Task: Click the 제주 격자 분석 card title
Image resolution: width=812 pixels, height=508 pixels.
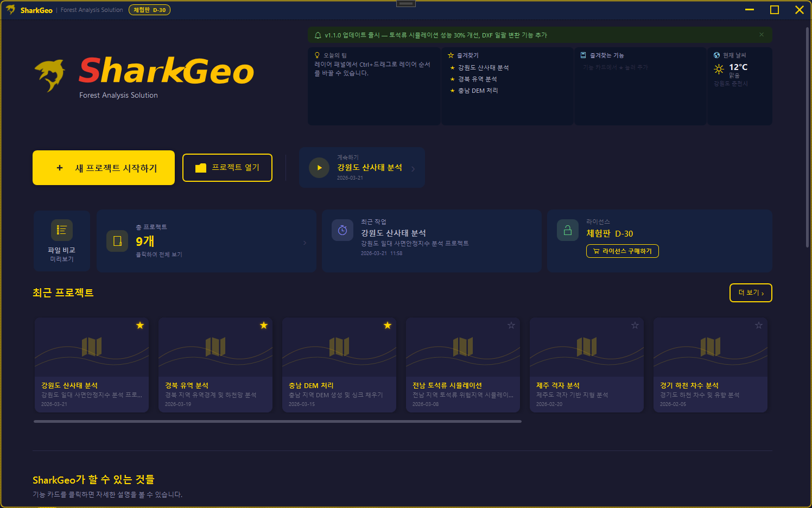Action: (558, 385)
